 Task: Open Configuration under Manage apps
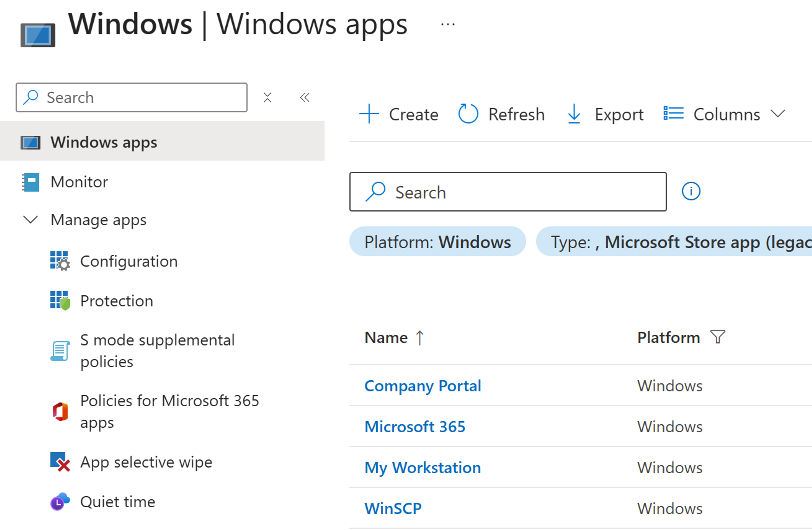point(129,262)
